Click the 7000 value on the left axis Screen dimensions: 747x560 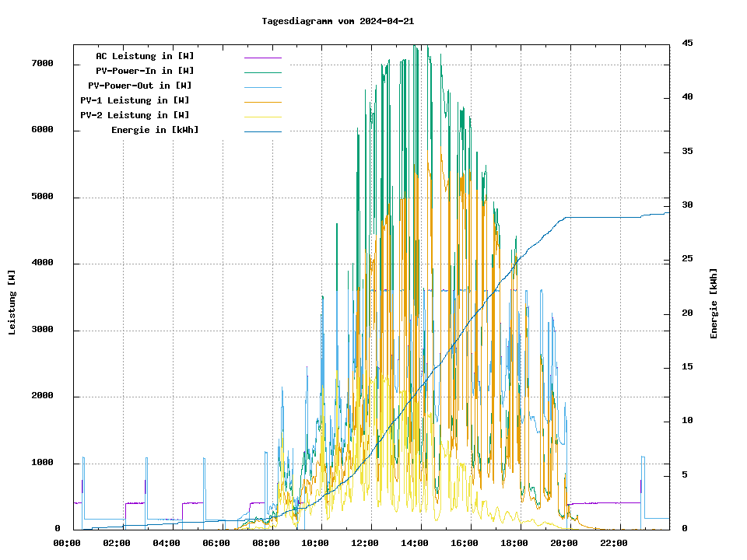tap(42, 64)
